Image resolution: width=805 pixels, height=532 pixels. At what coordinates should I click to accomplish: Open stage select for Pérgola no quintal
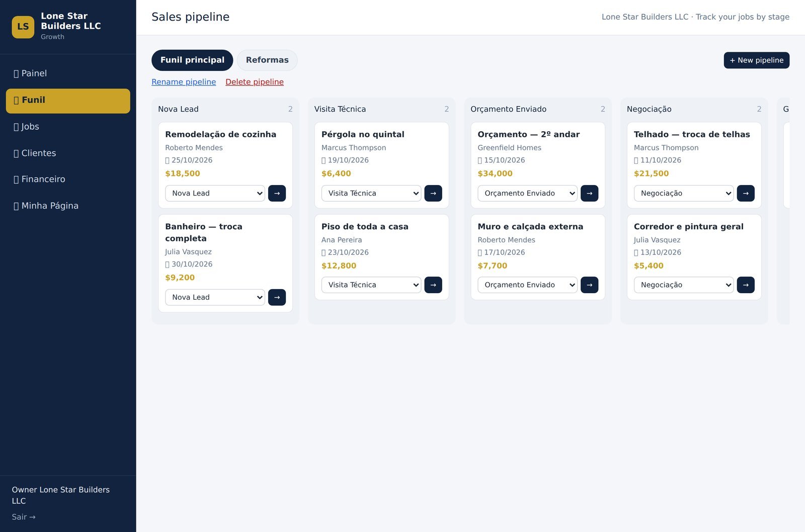point(371,193)
